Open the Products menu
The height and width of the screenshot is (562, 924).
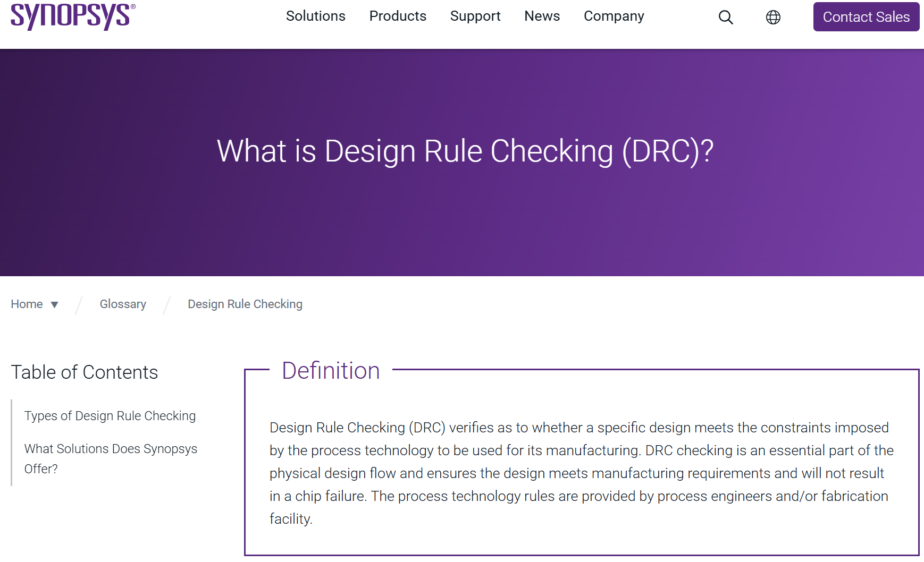click(398, 16)
